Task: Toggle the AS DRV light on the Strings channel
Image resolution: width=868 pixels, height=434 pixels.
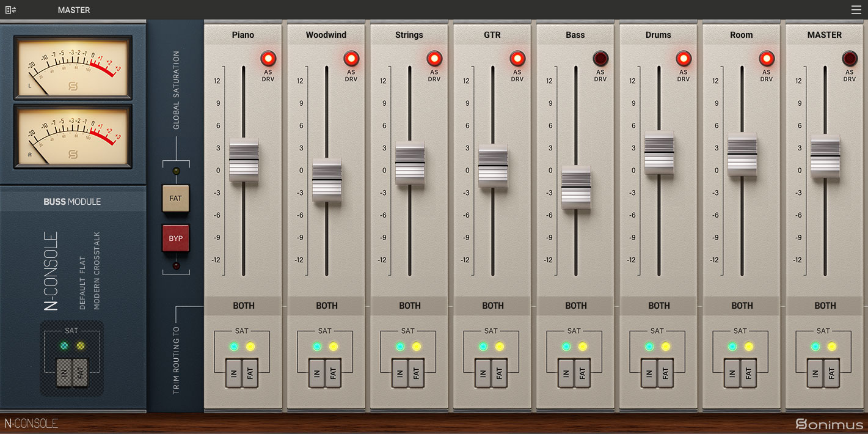Action: 434,59
